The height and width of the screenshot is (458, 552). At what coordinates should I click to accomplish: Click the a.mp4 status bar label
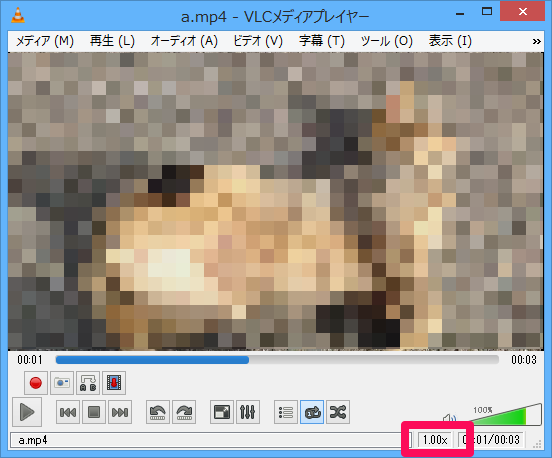(x=33, y=440)
